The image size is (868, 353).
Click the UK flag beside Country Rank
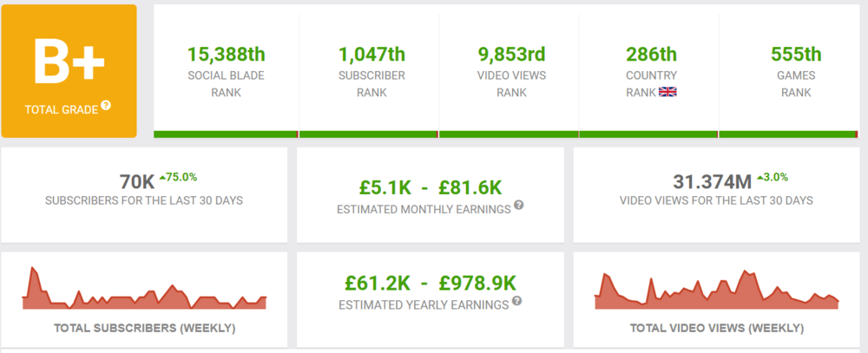pos(667,92)
